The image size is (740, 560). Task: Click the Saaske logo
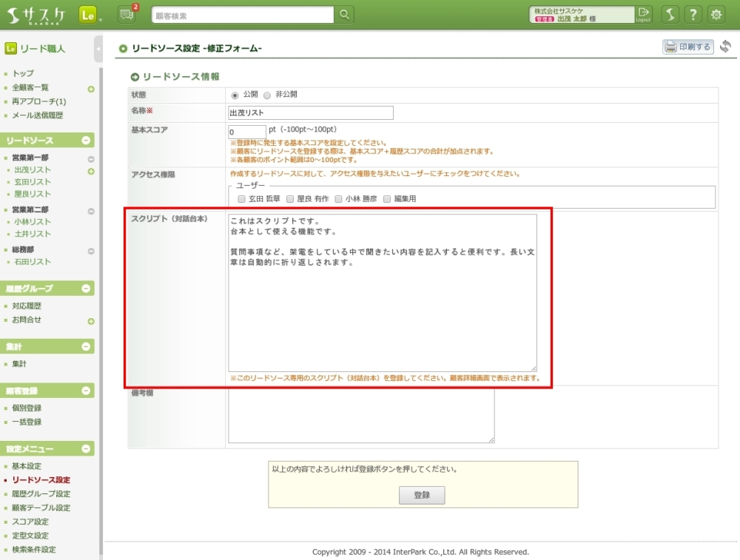[x=36, y=15]
